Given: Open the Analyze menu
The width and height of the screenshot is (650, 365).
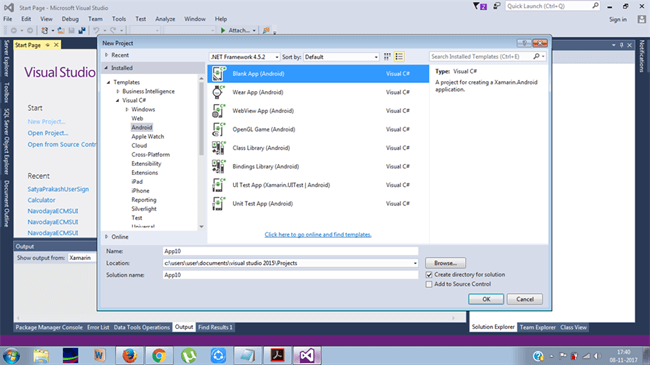Looking at the screenshot, I should pyautogui.click(x=165, y=19).
